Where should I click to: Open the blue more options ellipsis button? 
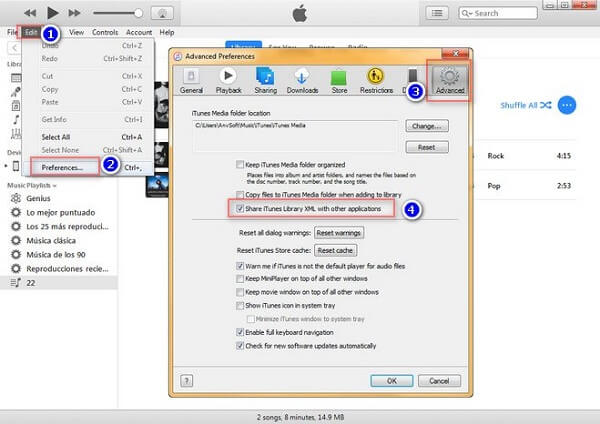pos(567,105)
